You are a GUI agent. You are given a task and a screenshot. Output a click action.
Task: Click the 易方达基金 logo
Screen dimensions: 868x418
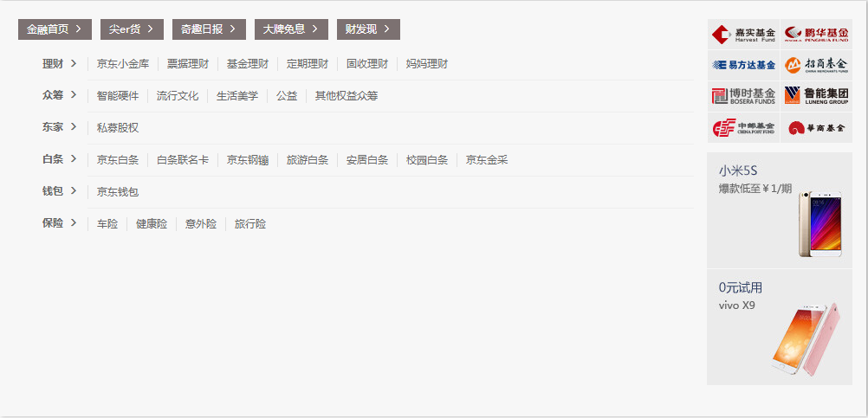743,65
